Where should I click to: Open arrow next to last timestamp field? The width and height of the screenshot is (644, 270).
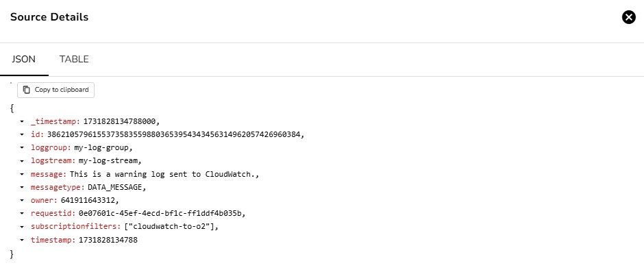point(22,240)
